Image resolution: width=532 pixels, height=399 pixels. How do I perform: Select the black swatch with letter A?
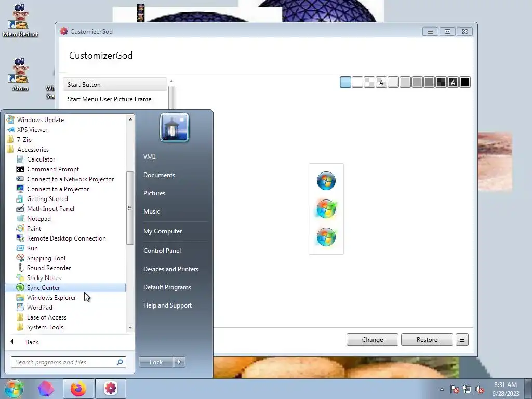click(x=453, y=82)
